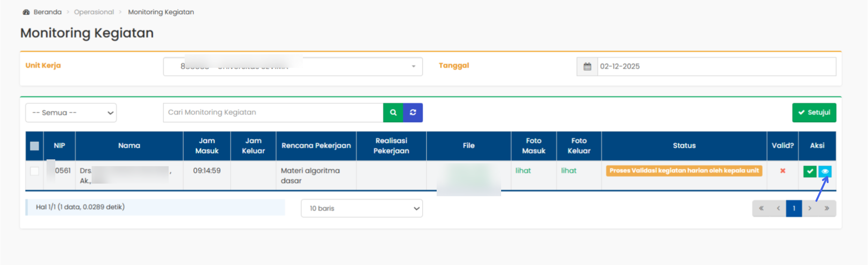Select page 1 in pagination

794,208
